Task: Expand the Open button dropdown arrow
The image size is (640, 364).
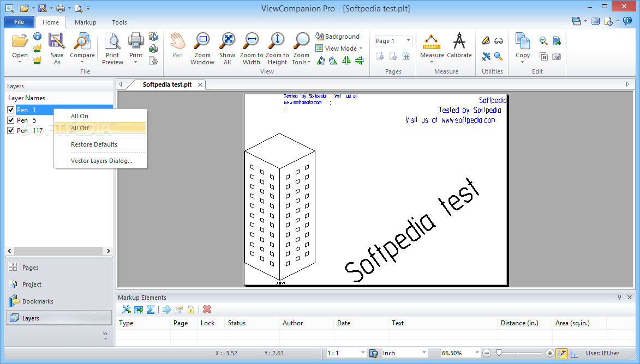Action: 20,62
